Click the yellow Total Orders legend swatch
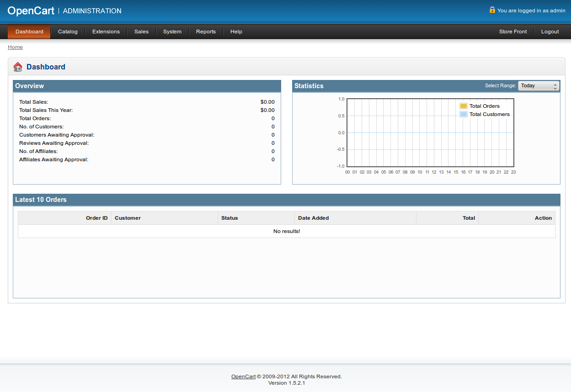571x392 pixels. [x=463, y=106]
